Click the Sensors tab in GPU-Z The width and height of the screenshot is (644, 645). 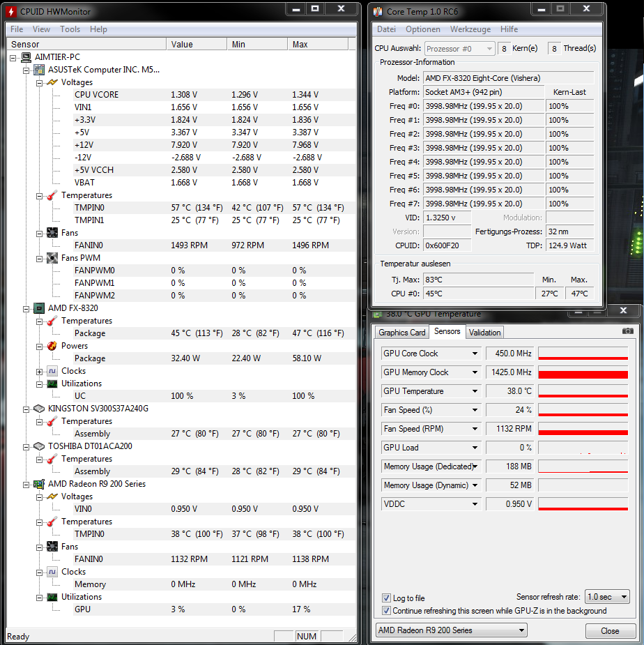click(447, 331)
